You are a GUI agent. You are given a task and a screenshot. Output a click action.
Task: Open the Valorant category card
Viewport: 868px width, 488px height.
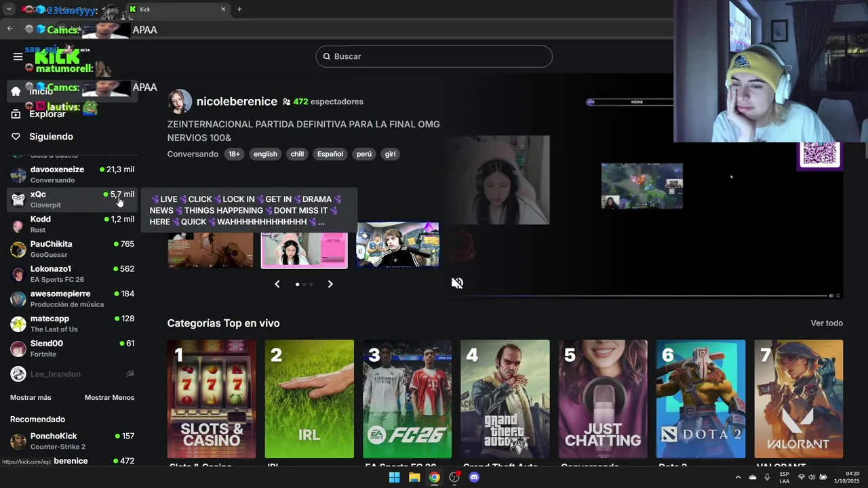[x=799, y=399]
